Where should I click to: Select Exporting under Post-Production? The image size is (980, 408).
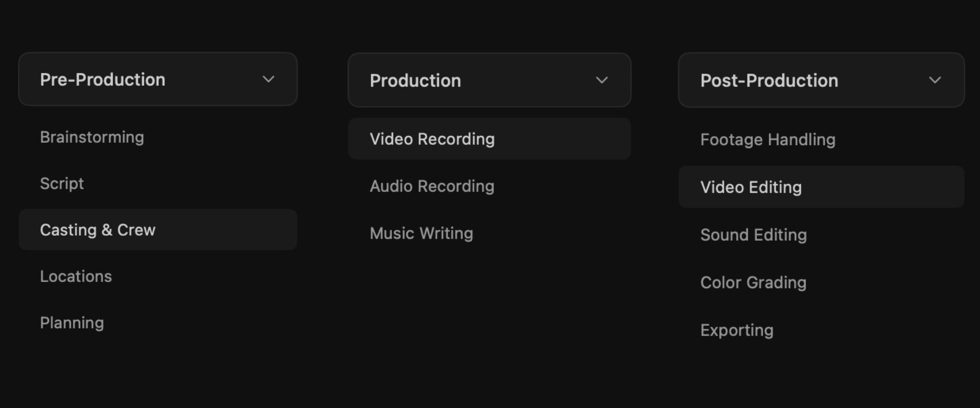(x=737, y=330)
